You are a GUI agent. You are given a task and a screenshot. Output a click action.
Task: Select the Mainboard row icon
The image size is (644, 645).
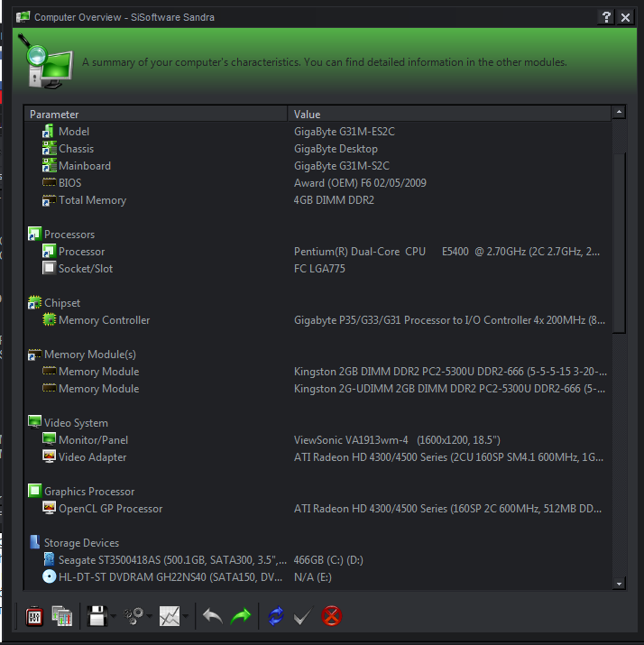tap(49, 166)
